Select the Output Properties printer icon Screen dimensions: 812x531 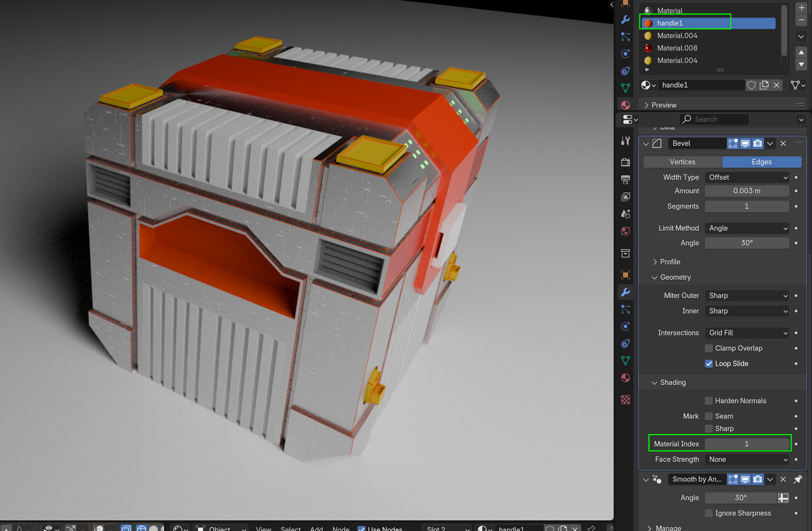point(625,179)
